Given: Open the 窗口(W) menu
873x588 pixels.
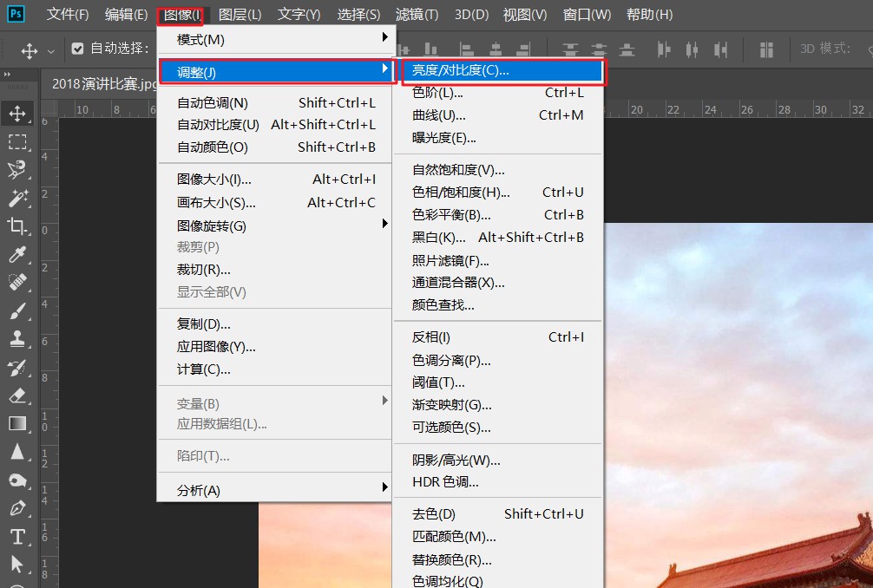Looking at the screenshot, I should [587, 15].
